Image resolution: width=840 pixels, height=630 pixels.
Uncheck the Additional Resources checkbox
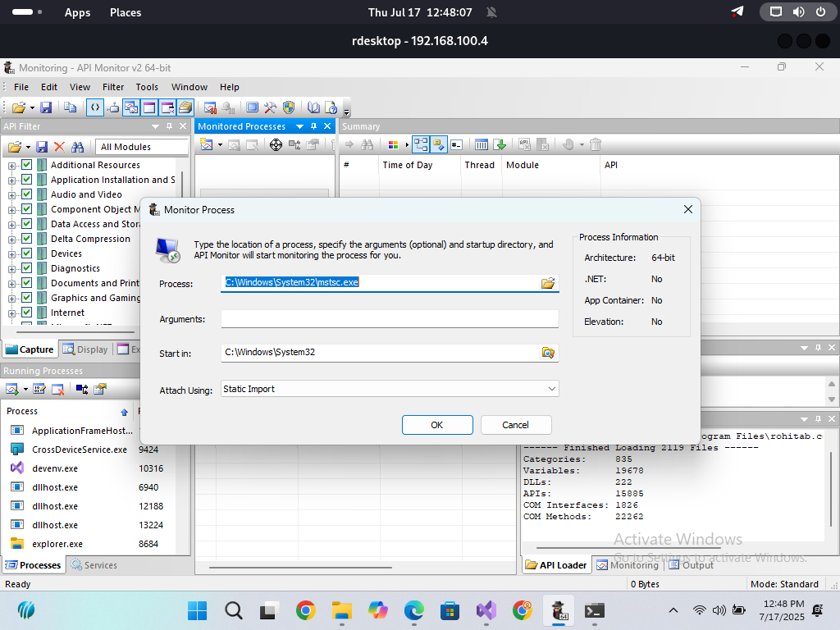point(27,165)
